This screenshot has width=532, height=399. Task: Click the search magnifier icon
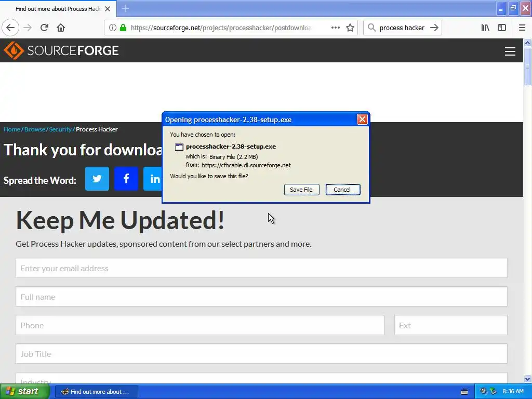pyautogui.click(x=372, y=28)
